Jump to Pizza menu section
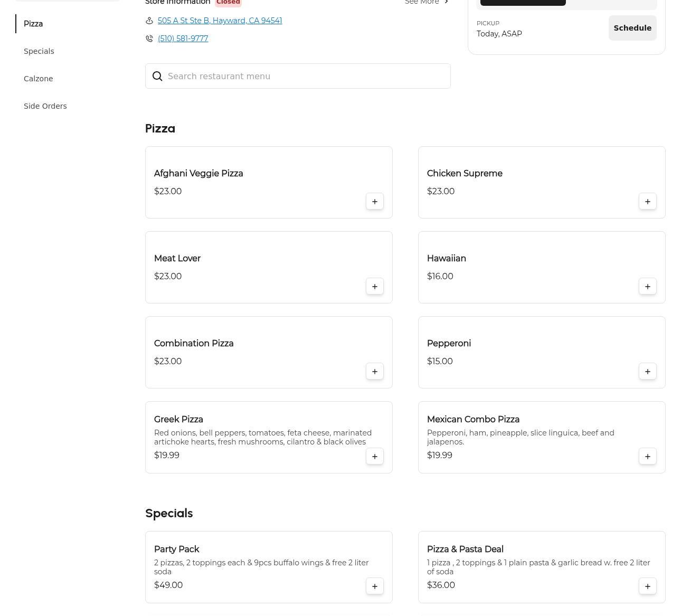Viewport: 681px width, 616px height. point(33,24)
